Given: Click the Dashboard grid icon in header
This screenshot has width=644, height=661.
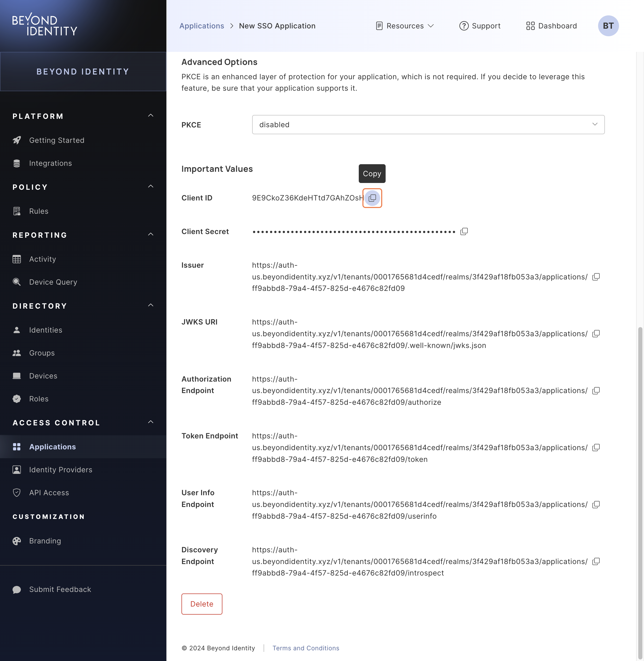Looking at the screenshot, I should (530, 26).
